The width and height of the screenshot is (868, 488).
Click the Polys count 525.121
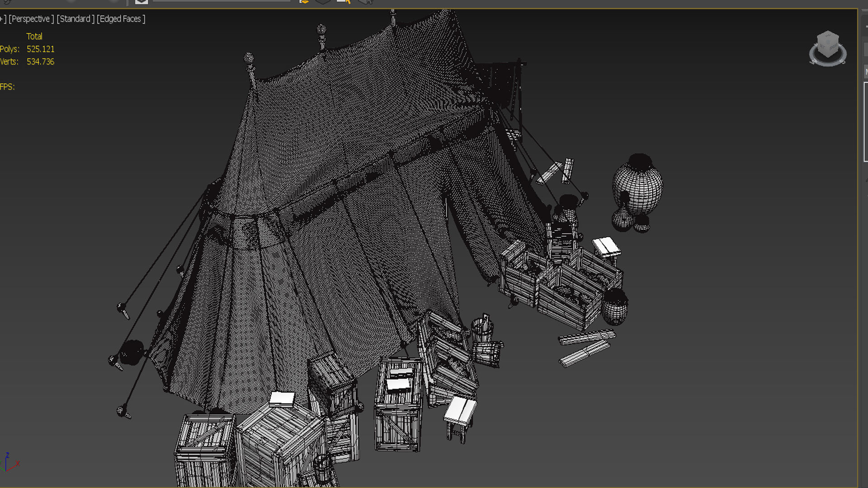[x=40, y=49]
